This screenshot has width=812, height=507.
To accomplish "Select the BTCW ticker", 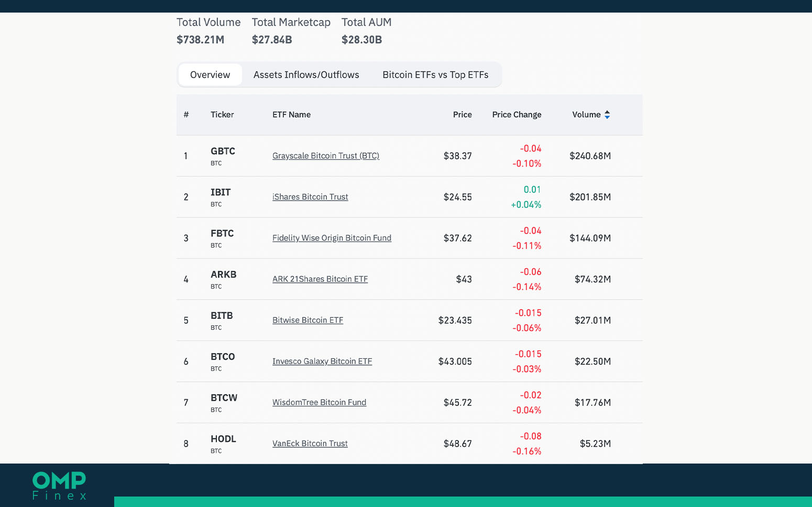I will pos(224,398).
